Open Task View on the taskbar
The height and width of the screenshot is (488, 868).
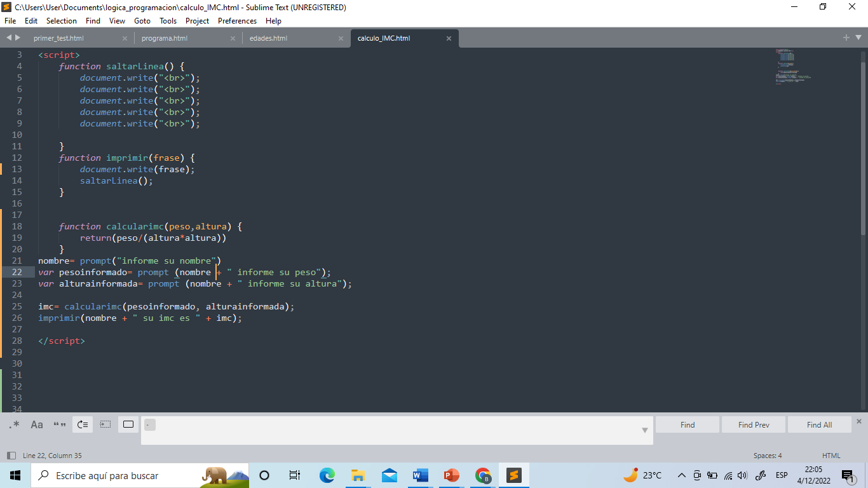coord(295,475)
